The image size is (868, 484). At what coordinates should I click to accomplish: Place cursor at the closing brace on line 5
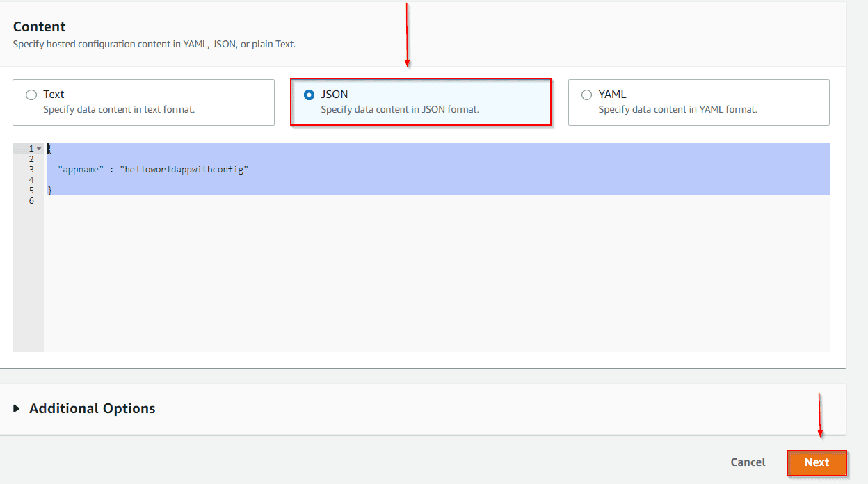(x=49, y=191)
